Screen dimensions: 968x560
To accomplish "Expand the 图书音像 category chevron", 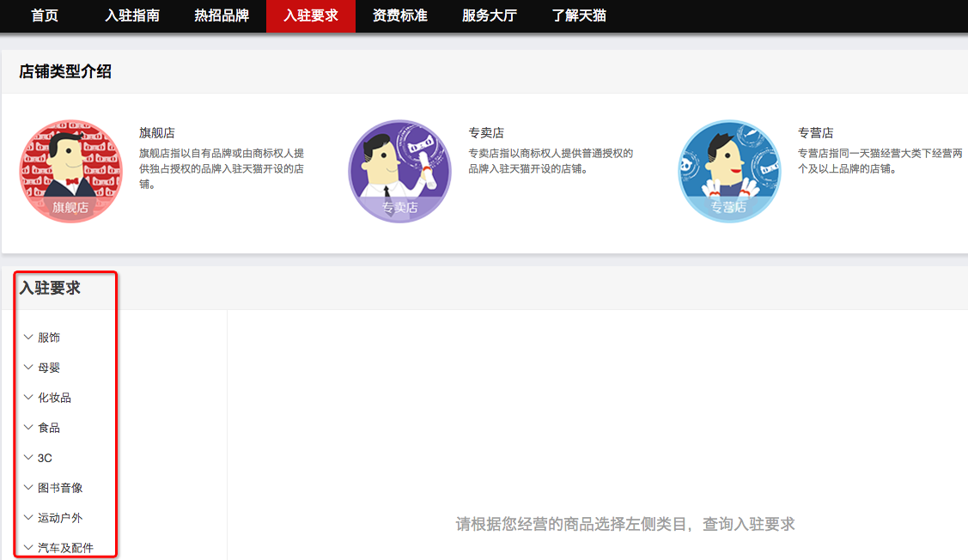I will click(x=27, y=487).
